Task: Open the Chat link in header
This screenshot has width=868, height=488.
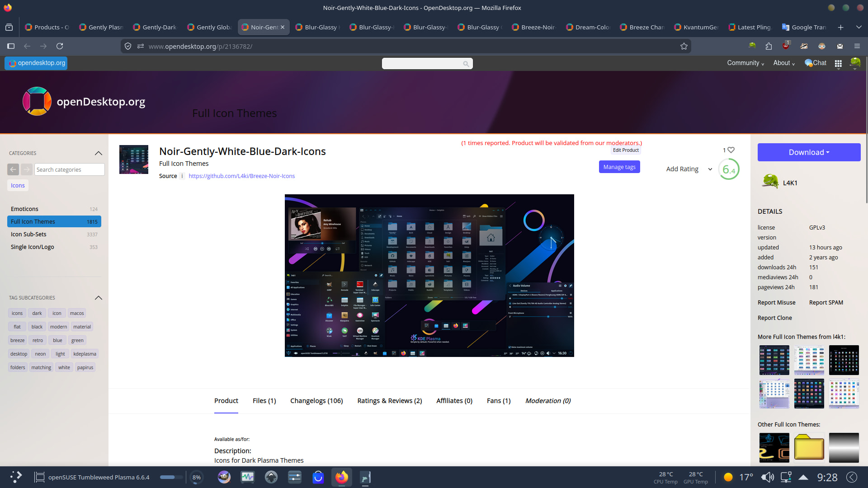Action: pos(816,63)
